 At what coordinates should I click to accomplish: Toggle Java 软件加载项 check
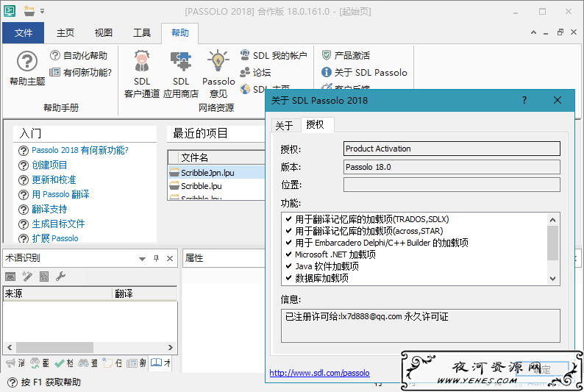(x=288, y=266)
